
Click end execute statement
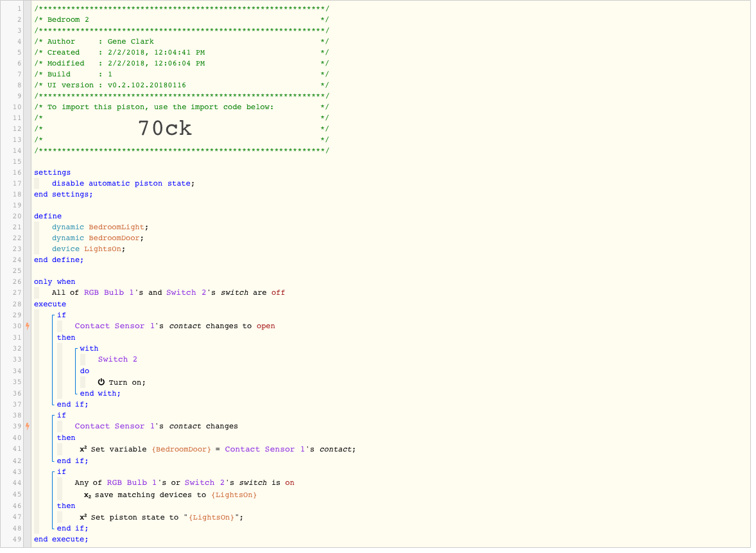tap(61, 540)
